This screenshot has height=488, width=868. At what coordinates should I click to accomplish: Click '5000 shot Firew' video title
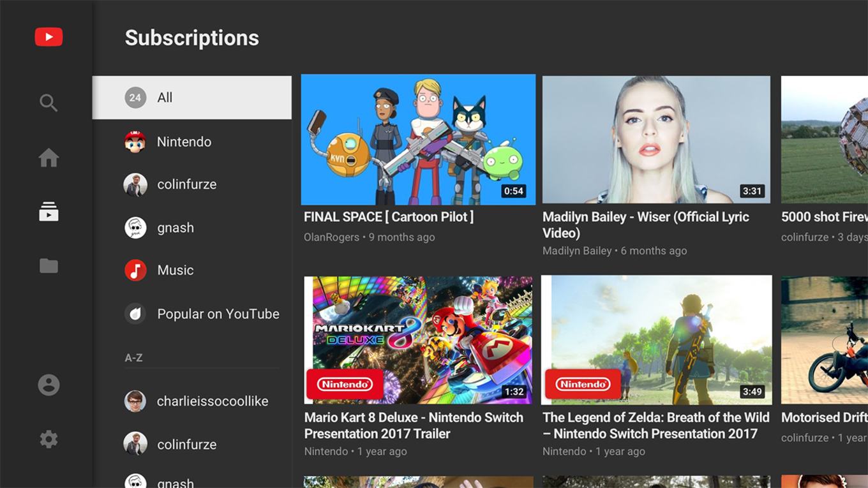click(x=825, y=217)
